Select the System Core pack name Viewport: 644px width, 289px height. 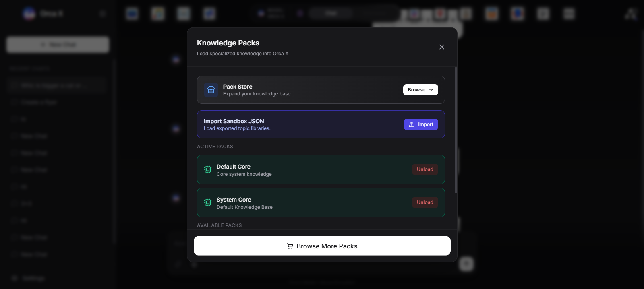pyautogui.click(x=234, y=200)
